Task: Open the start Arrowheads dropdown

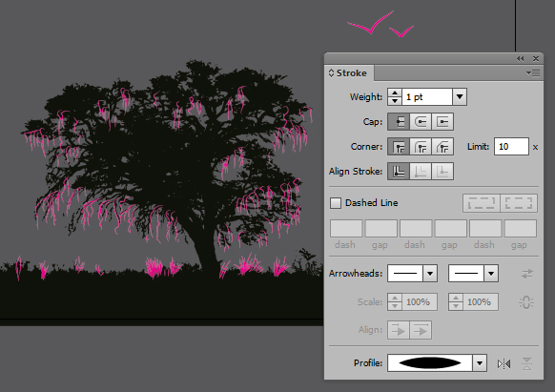Action: pos(430,274)
